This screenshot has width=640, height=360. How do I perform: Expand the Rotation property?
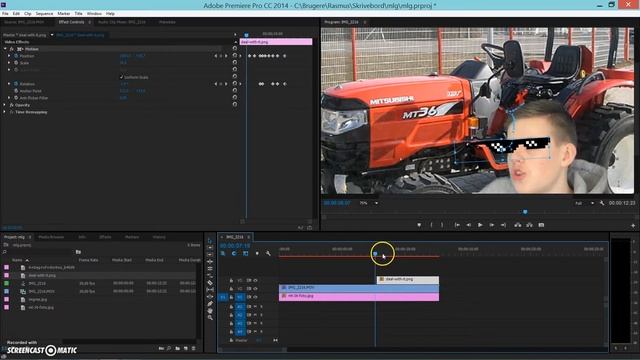coord(9,83)
